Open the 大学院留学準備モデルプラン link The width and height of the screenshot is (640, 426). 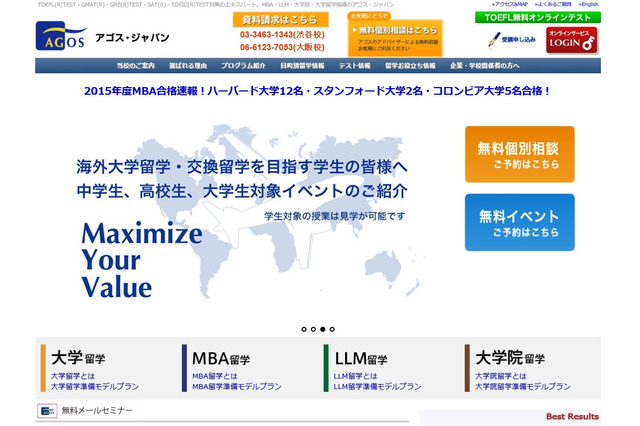click(x=523, y=386)
